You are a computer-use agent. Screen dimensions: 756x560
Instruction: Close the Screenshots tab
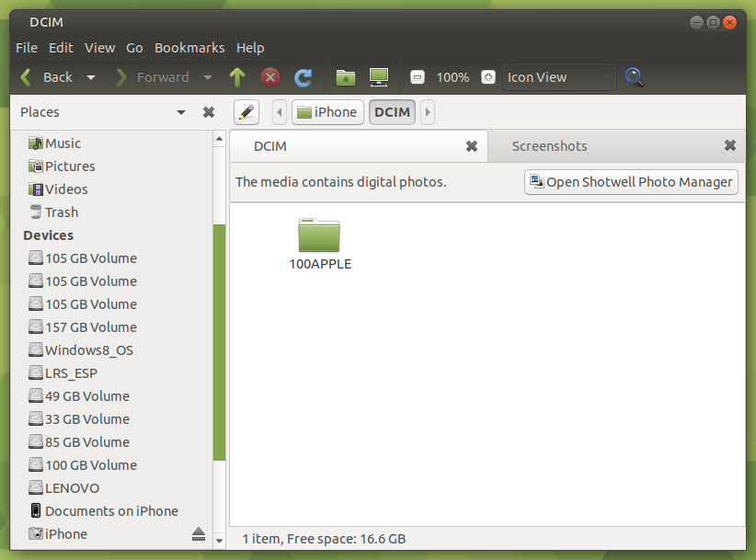730,145
